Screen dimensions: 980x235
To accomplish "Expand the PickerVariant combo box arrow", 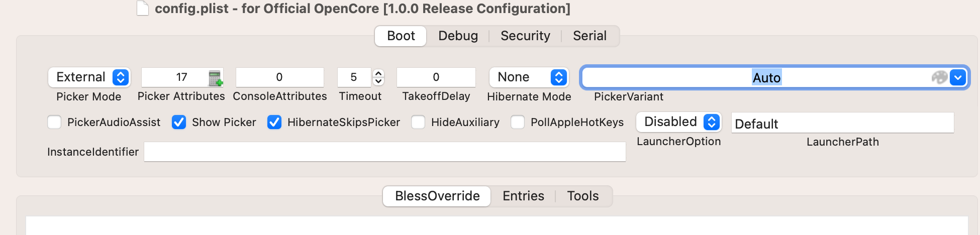I will (x=958, y=77).
